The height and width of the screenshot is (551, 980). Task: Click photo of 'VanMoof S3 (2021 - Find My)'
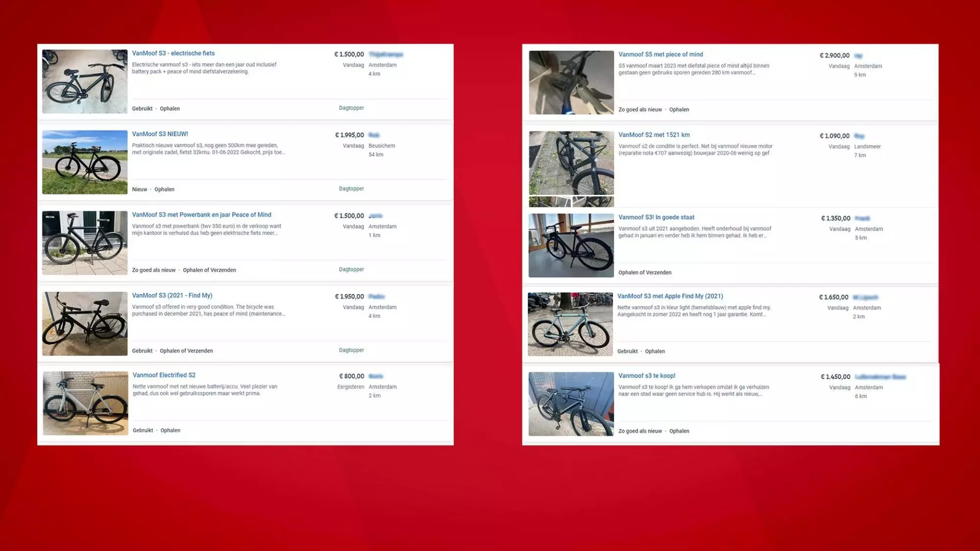(x=85, y=324)
